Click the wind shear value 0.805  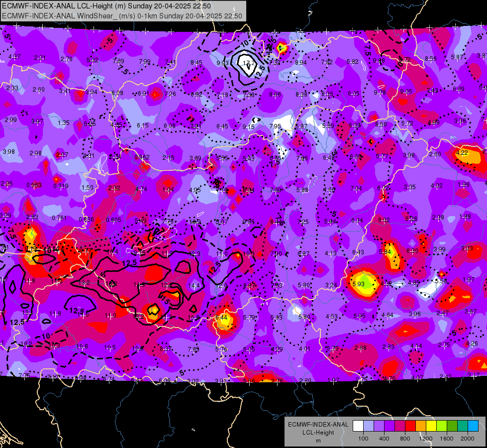tap(113, 220)
